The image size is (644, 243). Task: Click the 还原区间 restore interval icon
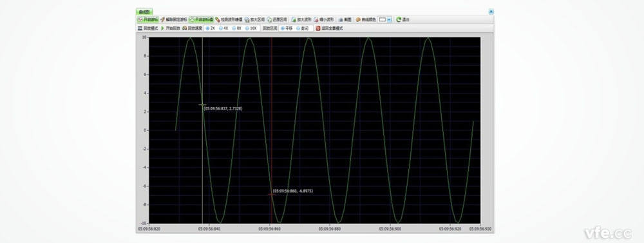coord(269,19)
